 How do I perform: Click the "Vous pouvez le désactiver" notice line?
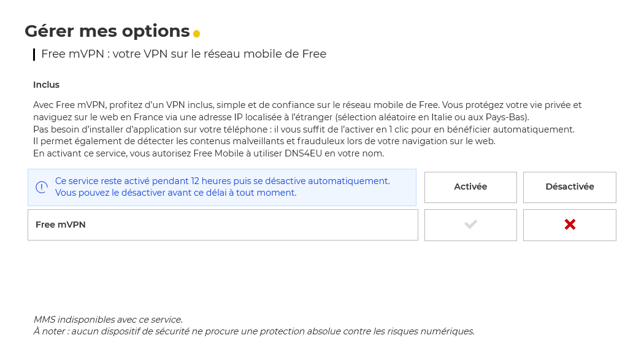tap(175, 193)
